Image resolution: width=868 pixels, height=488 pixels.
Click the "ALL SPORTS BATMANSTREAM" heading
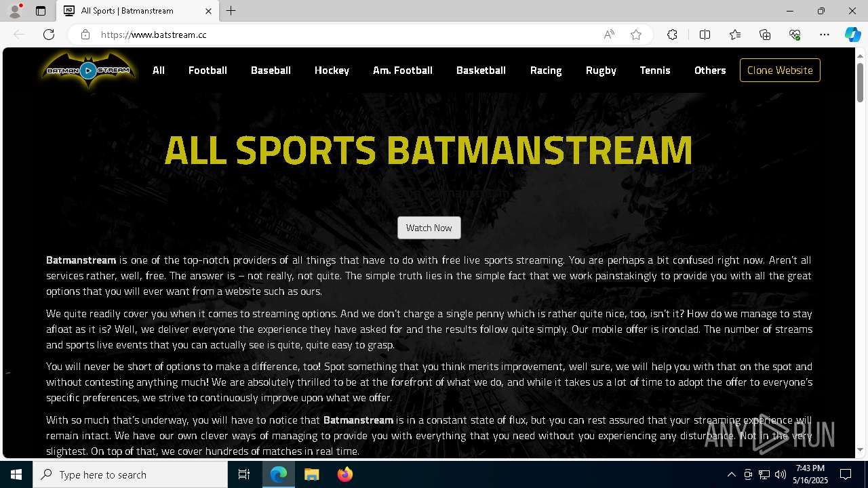point(429,150)
